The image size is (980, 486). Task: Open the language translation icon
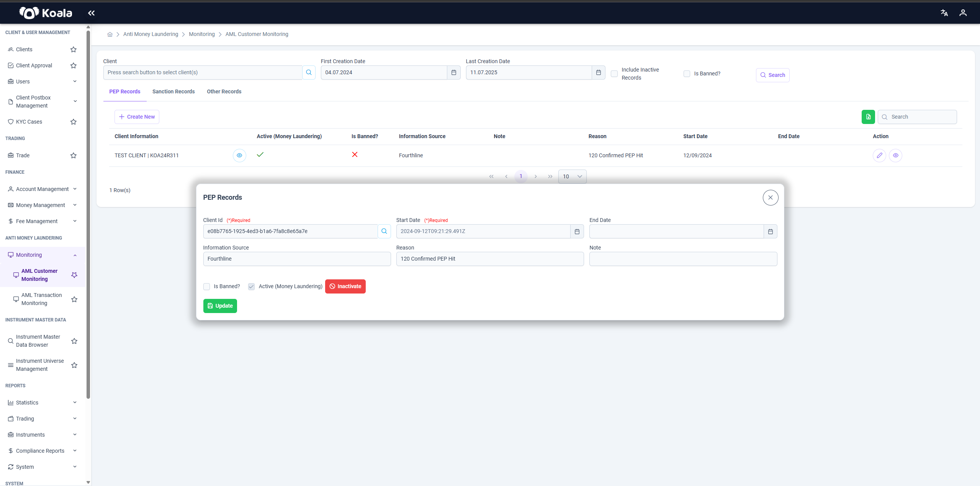pos(944,13)
